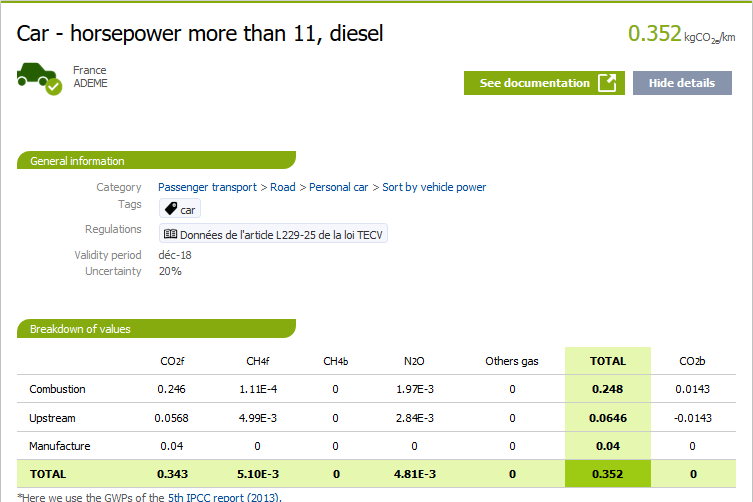Select the car tag badge
This screenshot has width=753, height=502.
point(180,209)
